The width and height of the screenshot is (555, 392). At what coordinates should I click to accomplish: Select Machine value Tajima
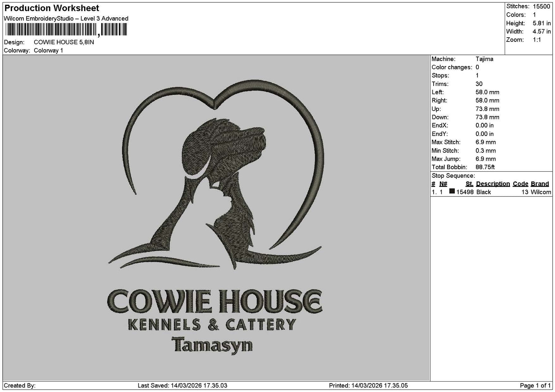coord(484,59)
